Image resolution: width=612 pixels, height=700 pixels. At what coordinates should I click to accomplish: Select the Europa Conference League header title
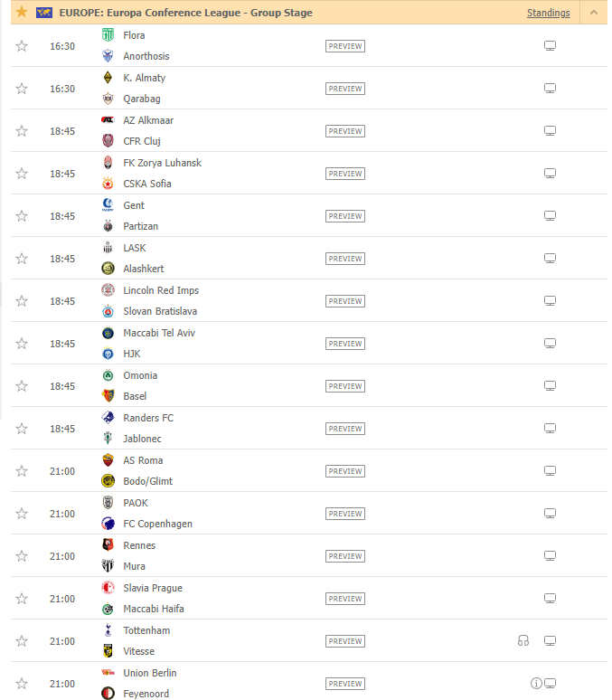tap(185, 13)
